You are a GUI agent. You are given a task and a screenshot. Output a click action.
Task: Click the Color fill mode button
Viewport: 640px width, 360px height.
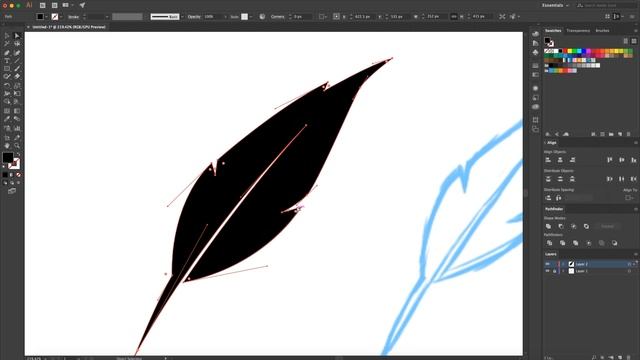tap(5, 175)
